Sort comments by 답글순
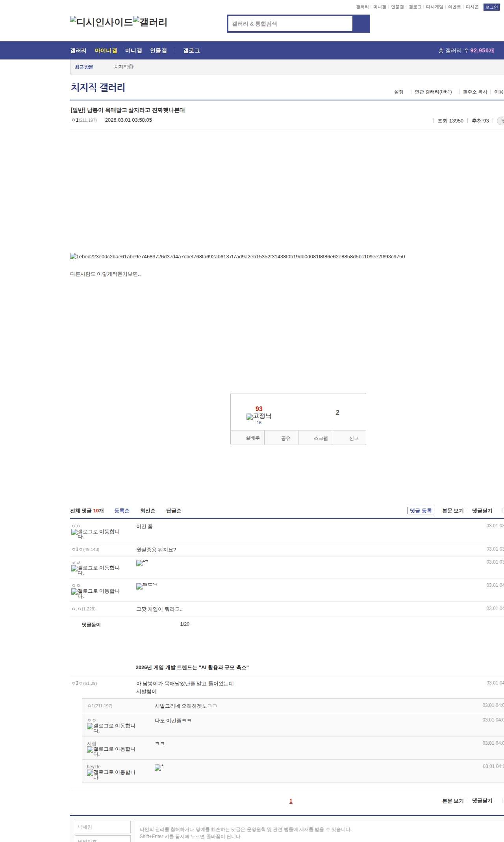The width and height of the screenshot is (504, 842). pyautogui.click(x=174, y=511)
